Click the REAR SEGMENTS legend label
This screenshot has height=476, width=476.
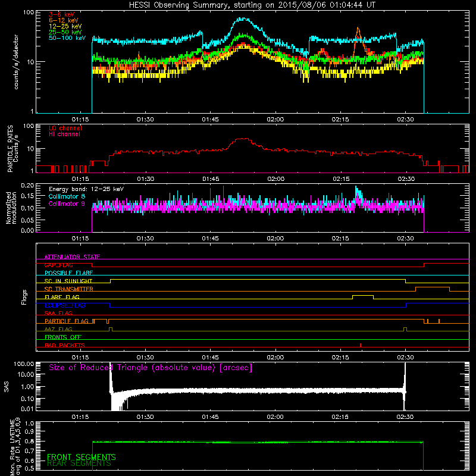[79, 464]
